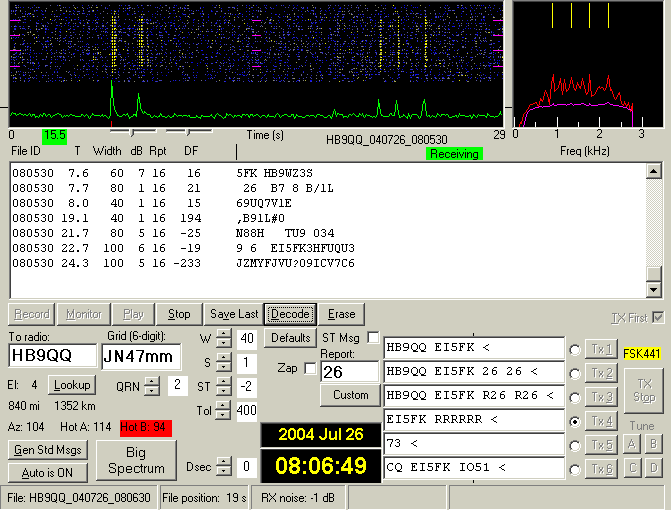Click the decoded text scrollbar down arrow
The height and width of the screenshot is (510, 671).
[x=654, y=290]
